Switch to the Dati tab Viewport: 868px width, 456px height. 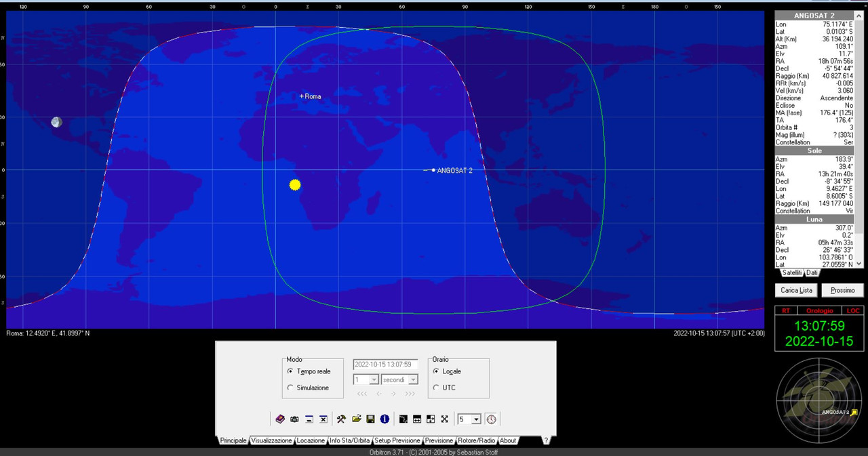(x=812, y=272)
